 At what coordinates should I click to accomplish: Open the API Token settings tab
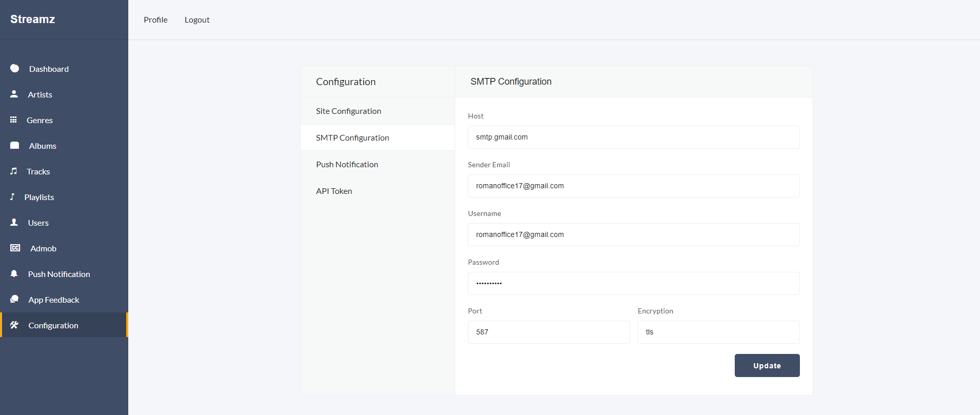[334, 191]
